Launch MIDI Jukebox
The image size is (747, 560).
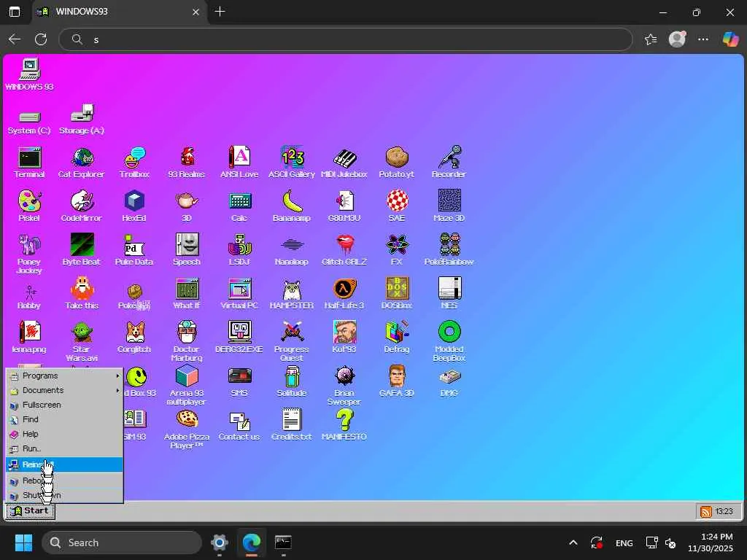tap(344, 163)
